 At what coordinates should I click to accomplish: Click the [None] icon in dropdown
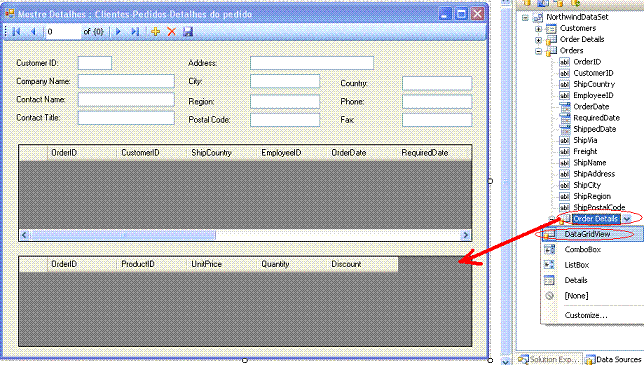pos(549,296)
